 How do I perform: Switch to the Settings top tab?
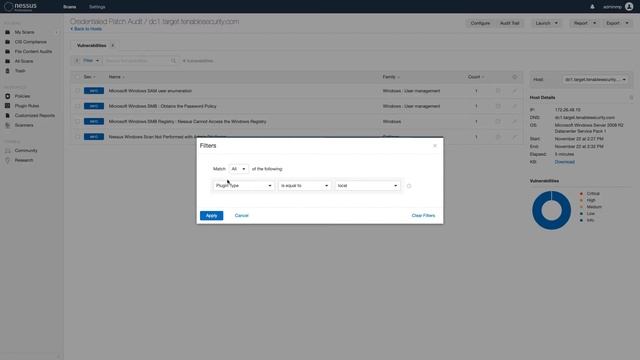click(97, 7)
